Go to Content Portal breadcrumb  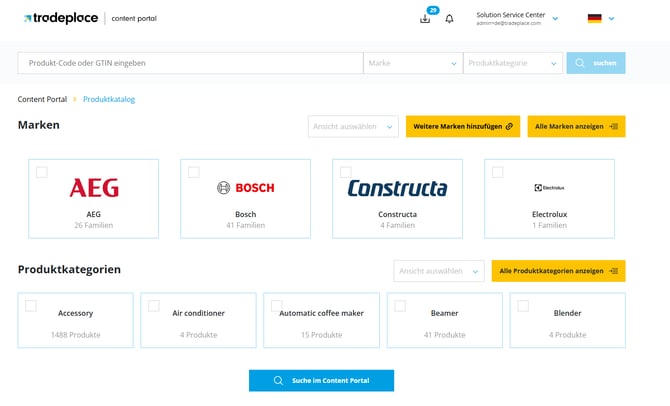click(42, 99)
